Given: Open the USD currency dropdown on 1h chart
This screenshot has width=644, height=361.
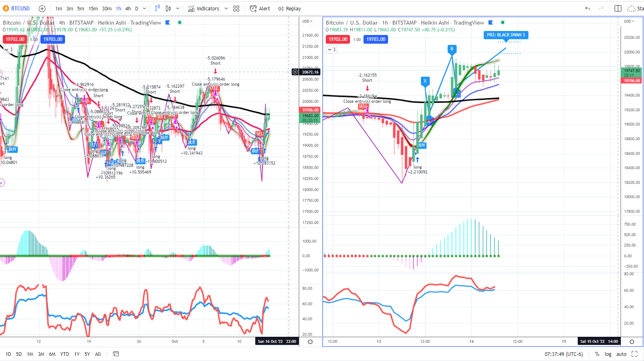Looking at the screenshot, I should (x=629, y=21).
